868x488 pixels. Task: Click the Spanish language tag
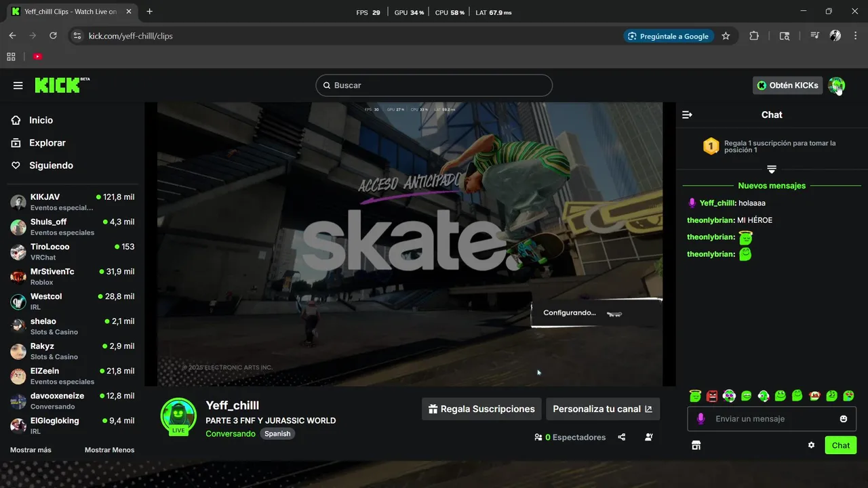click(277, 434)
